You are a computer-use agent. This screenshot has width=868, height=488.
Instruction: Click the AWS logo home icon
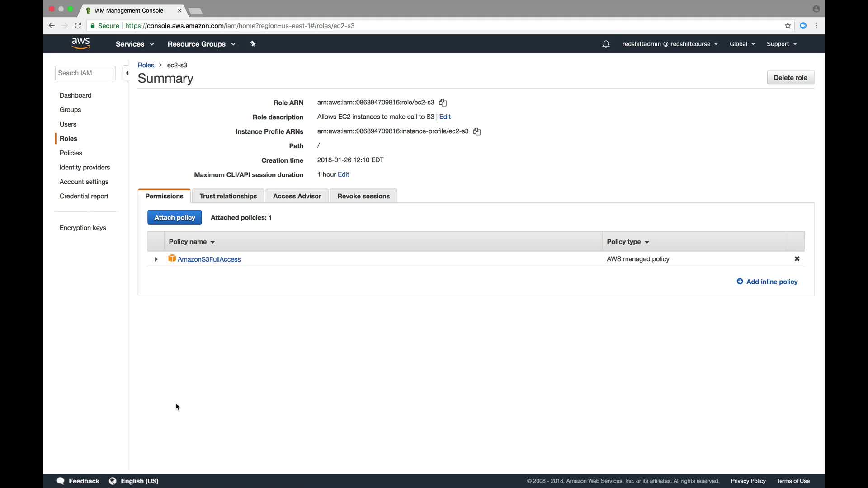(80, 43)
